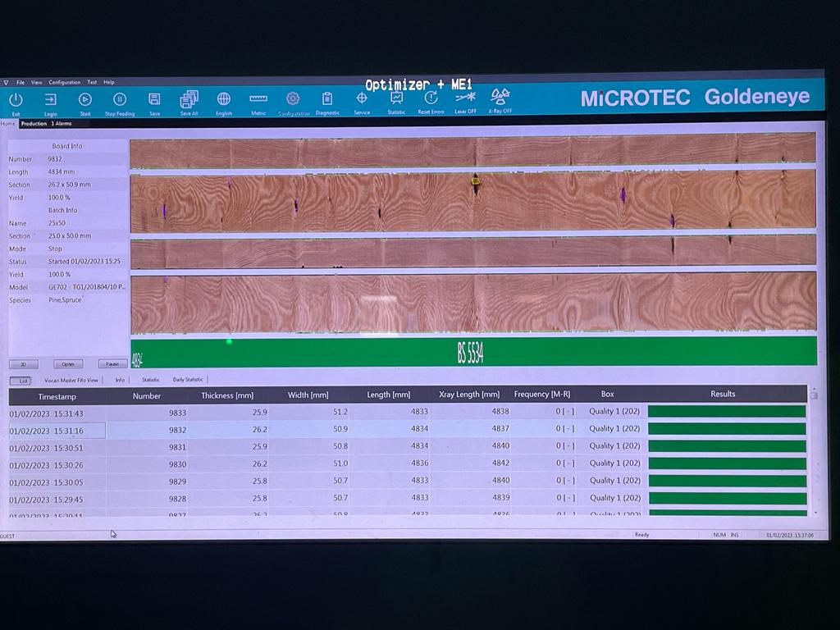
Task: Switch to the Production tab
Action: click(34, 124)
